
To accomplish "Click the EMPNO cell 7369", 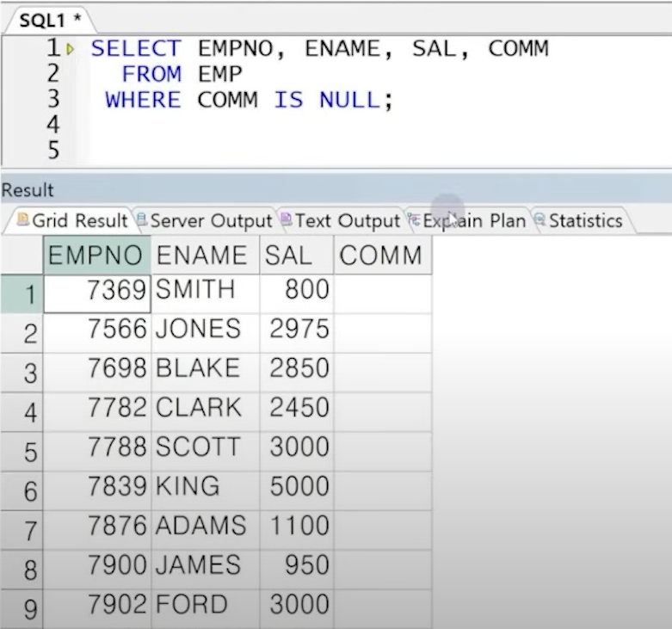I will (x=97, y=294).
